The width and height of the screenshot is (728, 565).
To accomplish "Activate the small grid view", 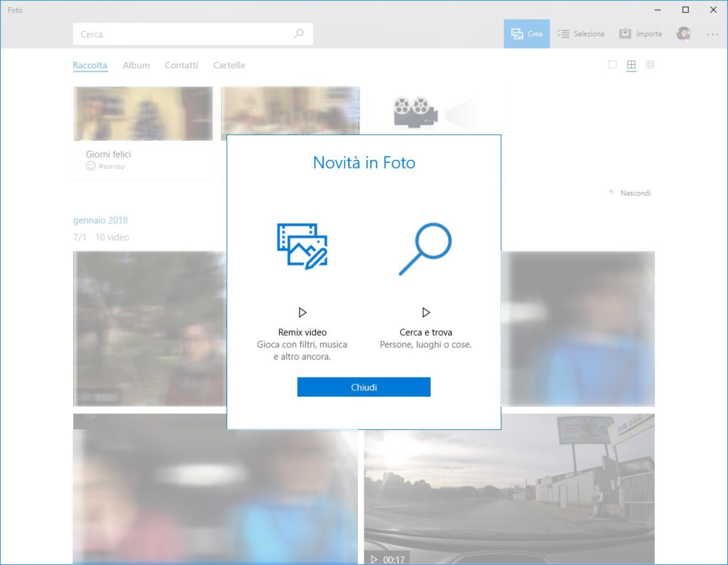I will coord(650,64).
